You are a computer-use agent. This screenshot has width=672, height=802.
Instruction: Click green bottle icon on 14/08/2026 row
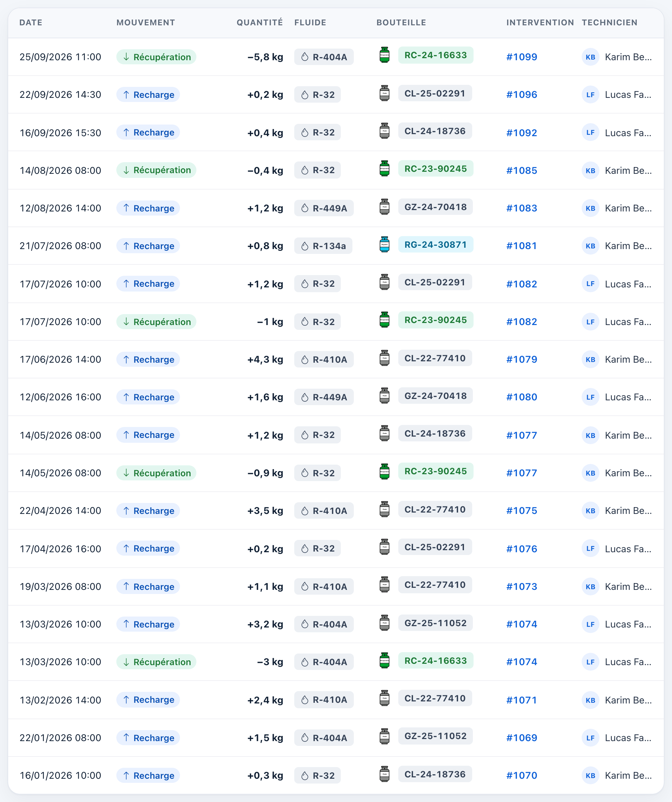(x=385, y=168)
